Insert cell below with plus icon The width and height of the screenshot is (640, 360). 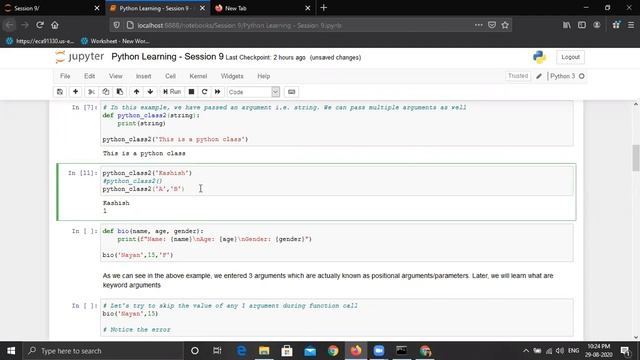tap(76, 92)
